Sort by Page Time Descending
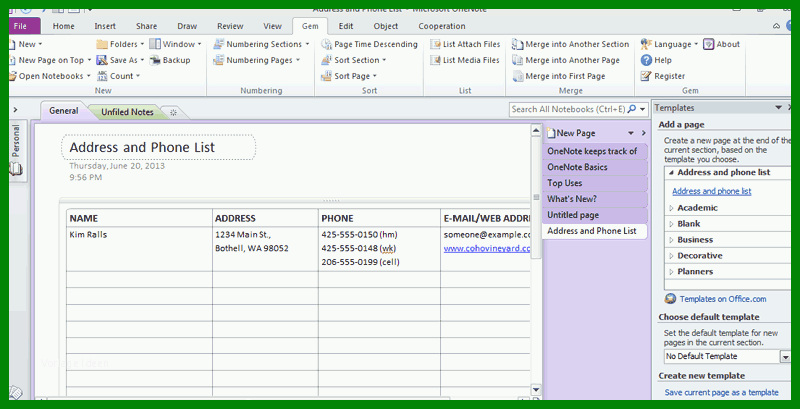Image resolution: width=800 pixels, height=409 pixels. (369, 44)
